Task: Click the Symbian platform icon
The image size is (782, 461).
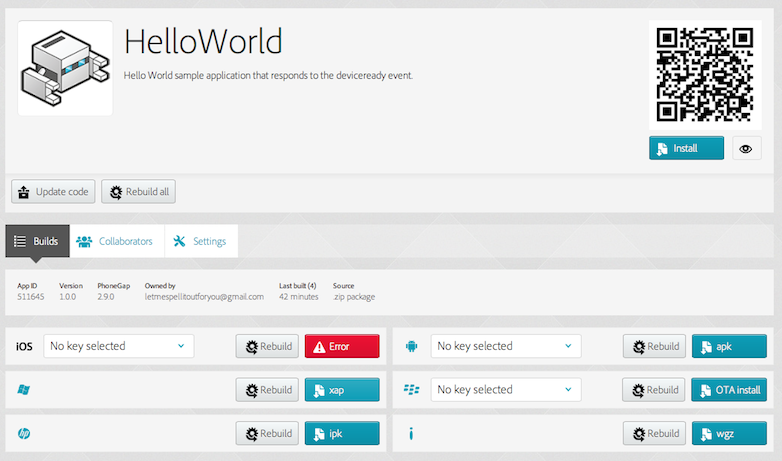Action: click(x=411, y=434)
